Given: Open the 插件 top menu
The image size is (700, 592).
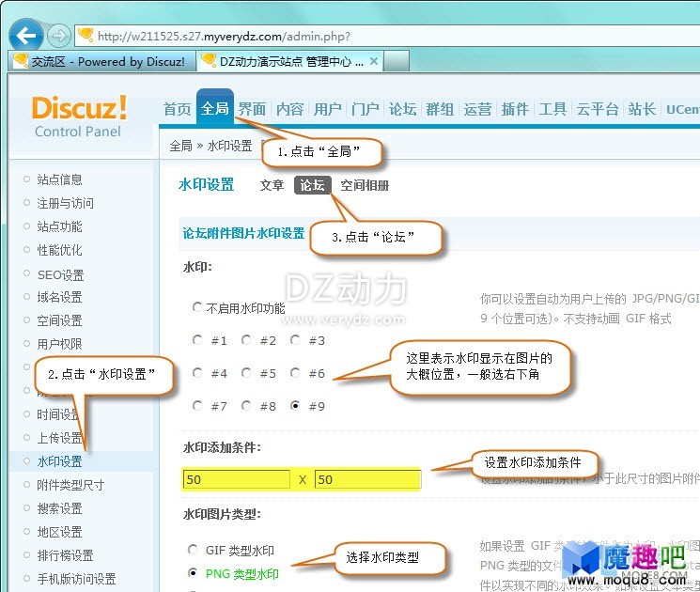Looking at the screenshot, I should click(515, 108).
